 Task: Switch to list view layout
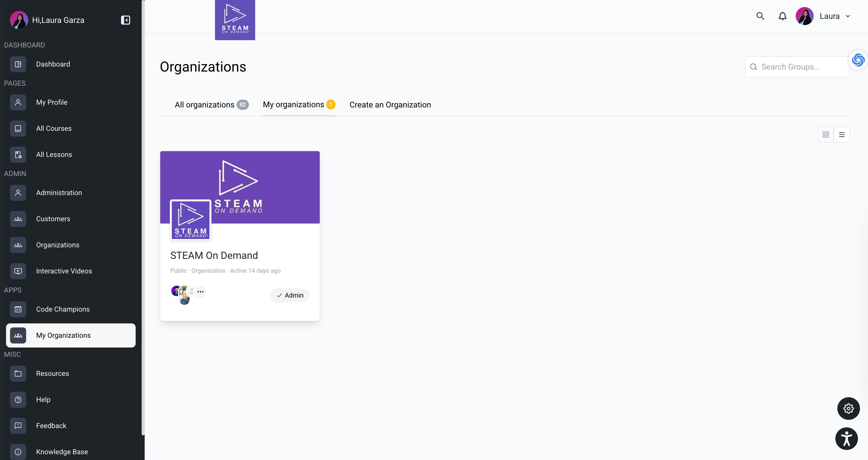[842, 135]
